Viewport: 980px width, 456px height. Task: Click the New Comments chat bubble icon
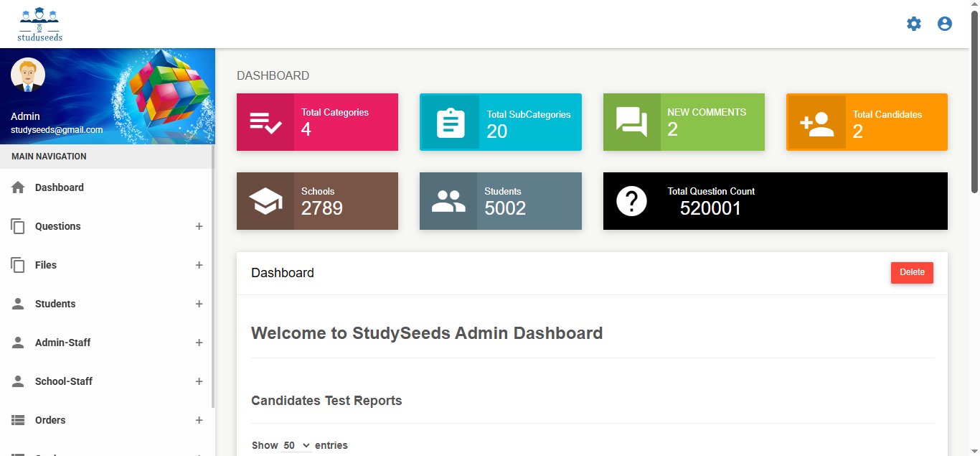pos(631,121)
